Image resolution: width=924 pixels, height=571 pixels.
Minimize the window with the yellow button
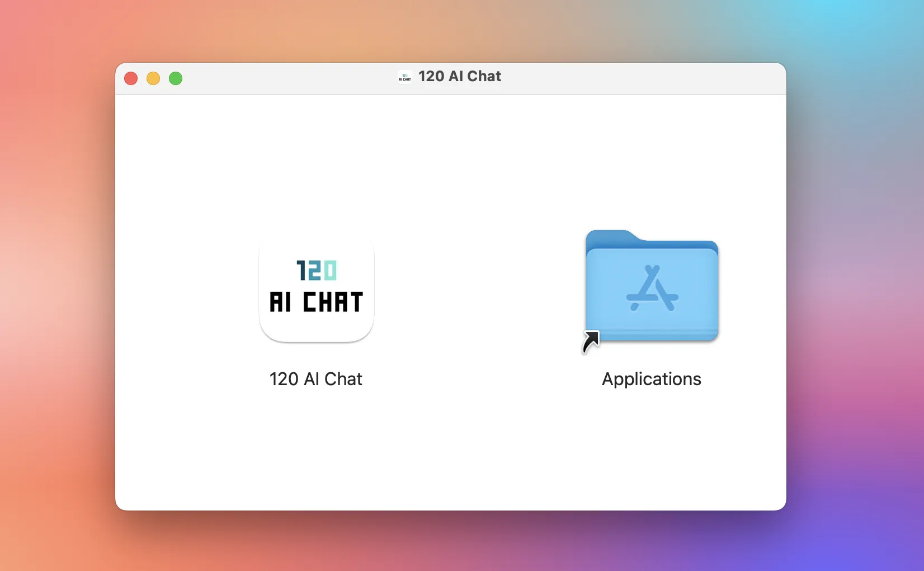click(153, 78)
